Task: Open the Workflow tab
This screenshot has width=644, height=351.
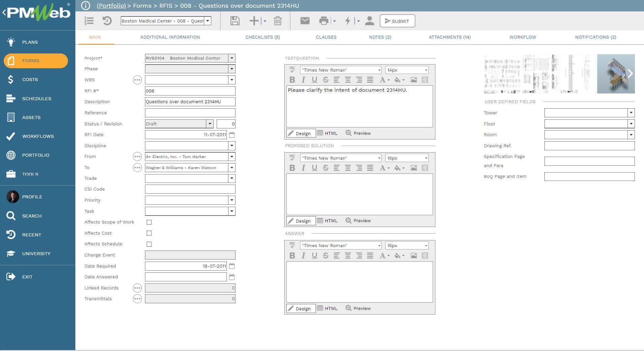Action: coord(523,37)
